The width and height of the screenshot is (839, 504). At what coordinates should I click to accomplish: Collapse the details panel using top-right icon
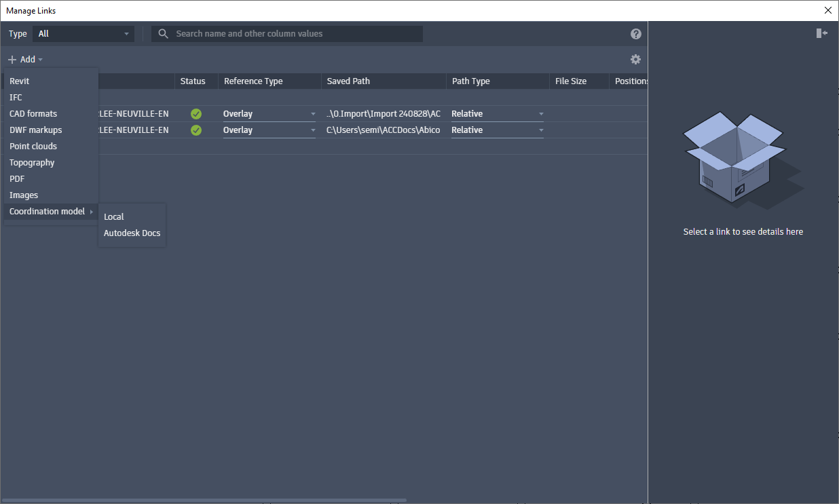(821, 32)
